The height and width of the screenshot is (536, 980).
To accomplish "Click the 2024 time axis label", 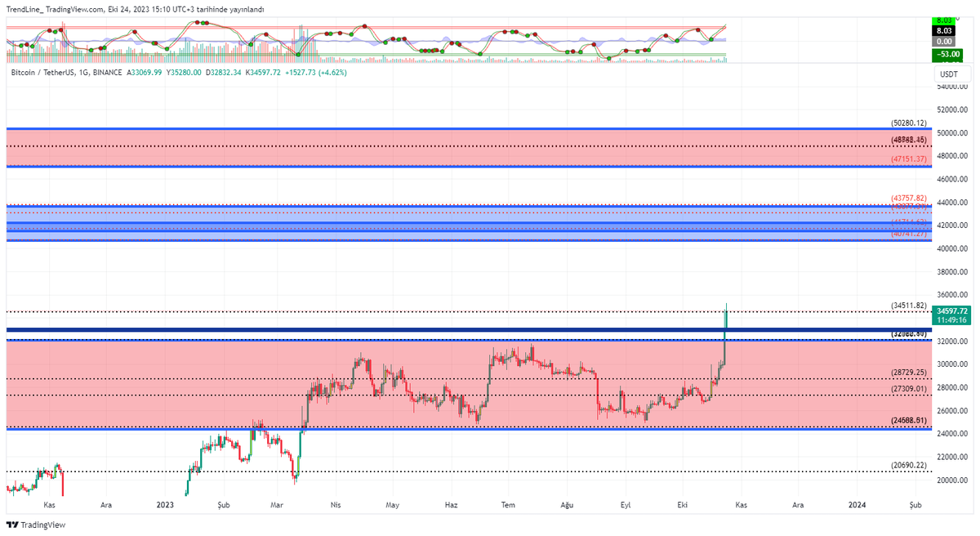I will [858, 505].
